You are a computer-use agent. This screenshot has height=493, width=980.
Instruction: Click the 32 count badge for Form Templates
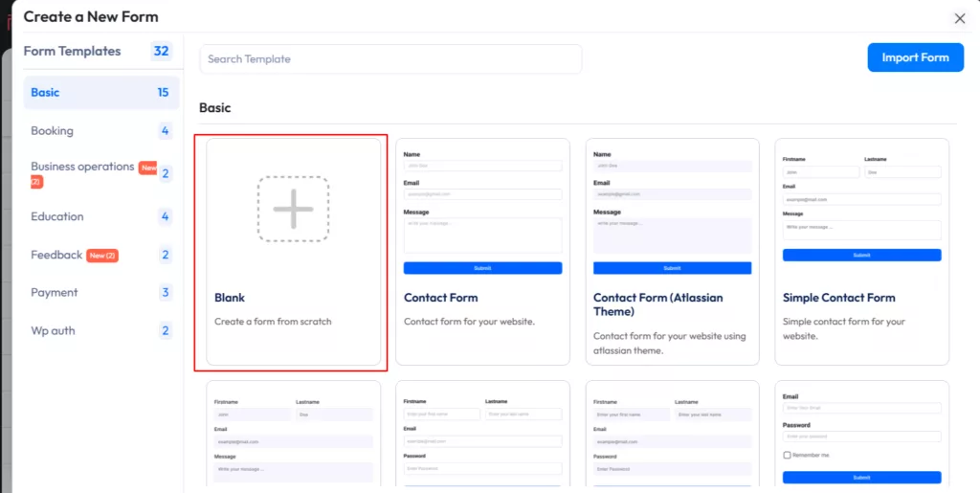point(161,52)
